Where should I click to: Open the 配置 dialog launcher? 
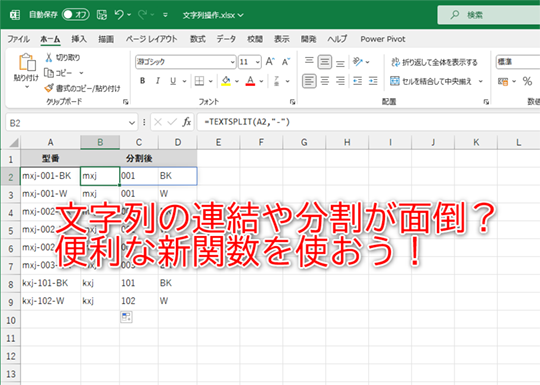click(486, 102)
